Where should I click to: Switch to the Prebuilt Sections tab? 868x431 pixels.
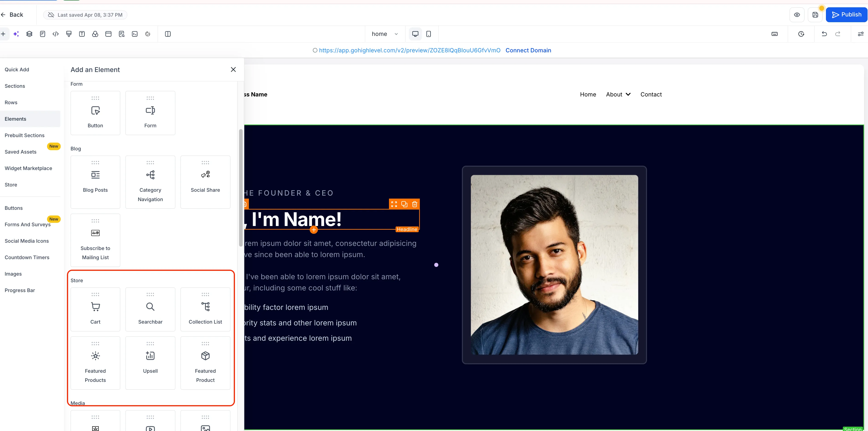[25, 135]
